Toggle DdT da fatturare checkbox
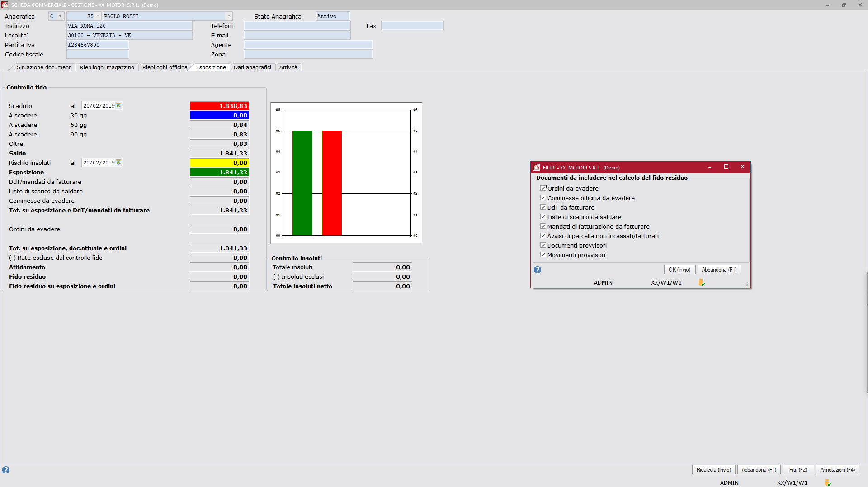This screenshot has width=868, height=487. (543, 207)
